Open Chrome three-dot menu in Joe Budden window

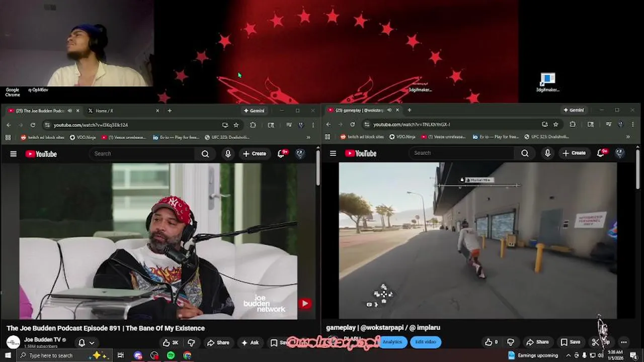click(313, 125)
